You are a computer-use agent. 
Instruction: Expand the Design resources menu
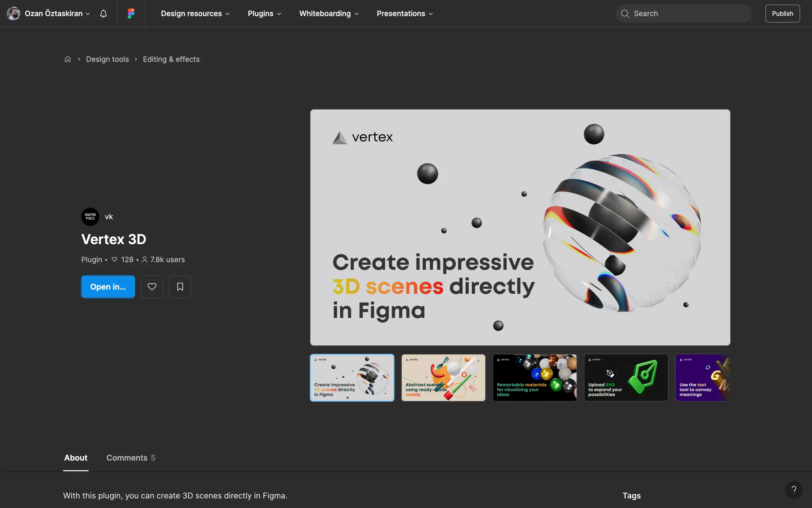(x=195, y=14)
